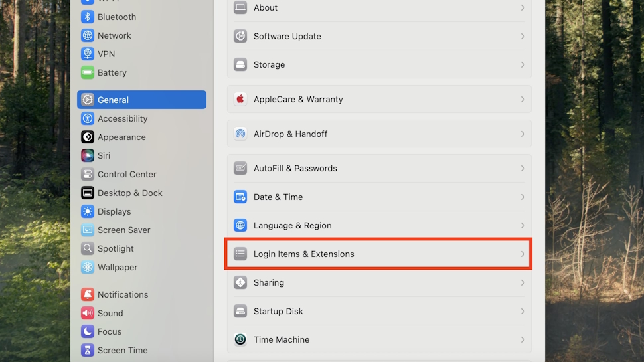644x362 pixels.
Task: Click the Storage drive icon
Action: [x=240, y=64]
